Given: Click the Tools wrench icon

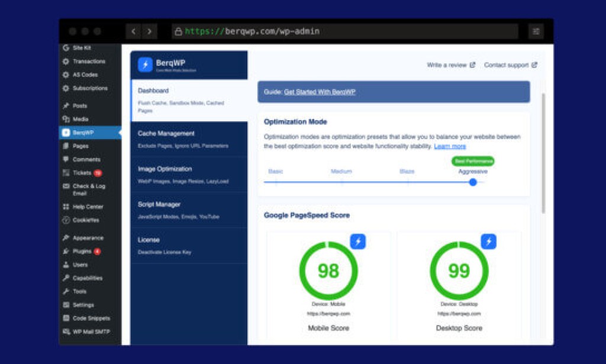Looking at the screenshot, I should (66, 291).
